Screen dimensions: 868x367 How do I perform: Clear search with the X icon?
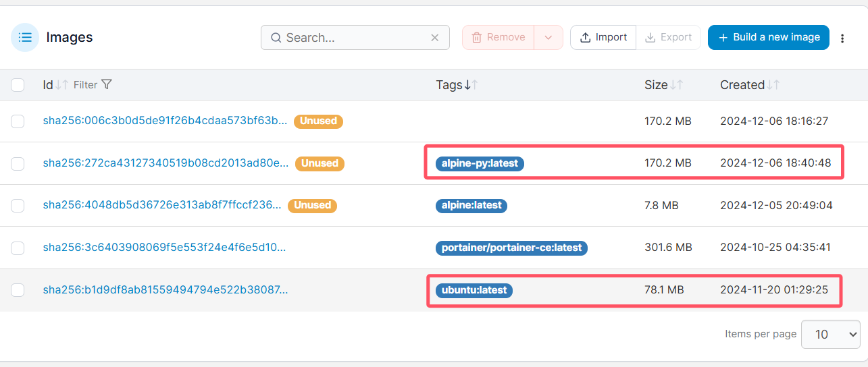tap(435, 38)
